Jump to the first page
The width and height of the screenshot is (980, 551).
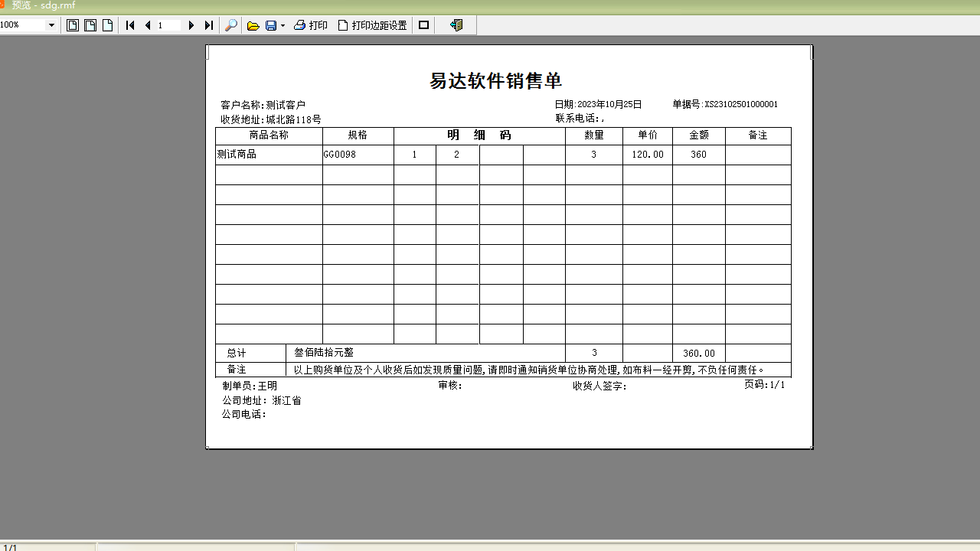pyautogui.click(x=130, y=25)
